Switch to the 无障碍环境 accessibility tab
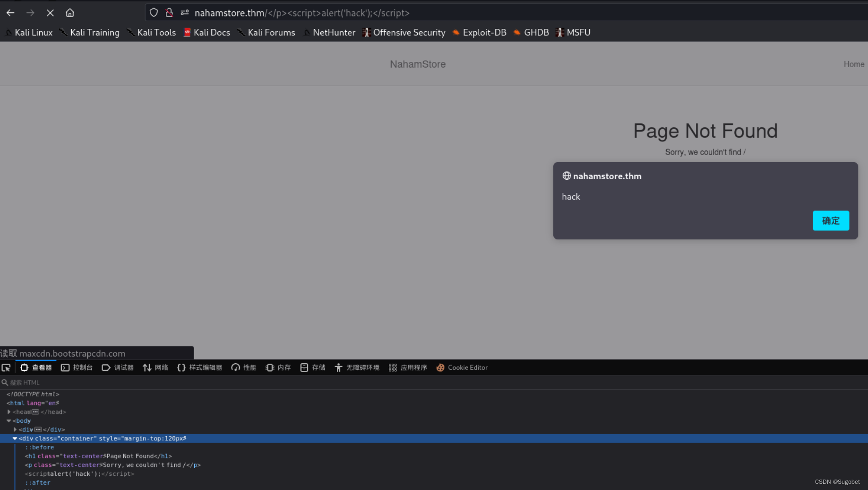Viewport: 868px width, 490px height. 357,367
